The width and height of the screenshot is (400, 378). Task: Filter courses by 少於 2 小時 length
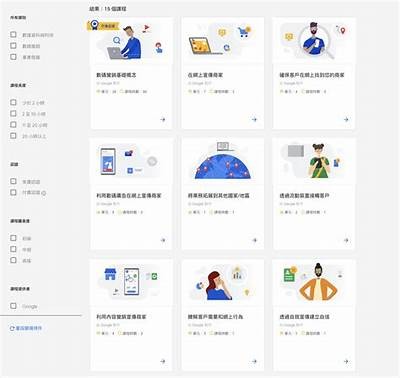(13, 102)
